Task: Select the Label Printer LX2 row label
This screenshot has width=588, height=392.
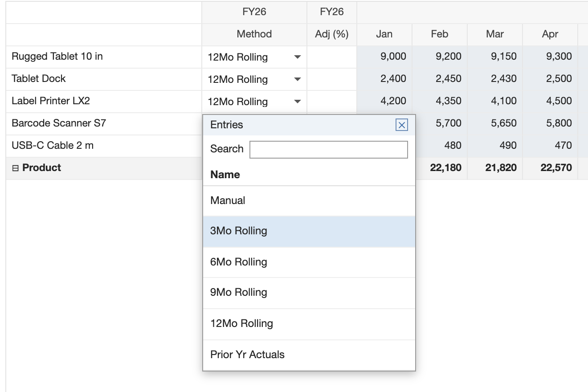Action: [x=51, y=101]
